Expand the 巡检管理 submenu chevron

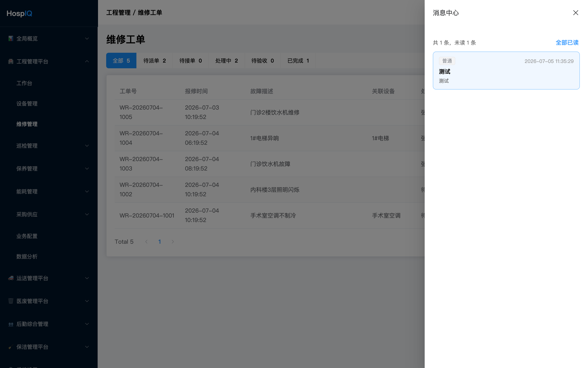[x=87, y=146]
